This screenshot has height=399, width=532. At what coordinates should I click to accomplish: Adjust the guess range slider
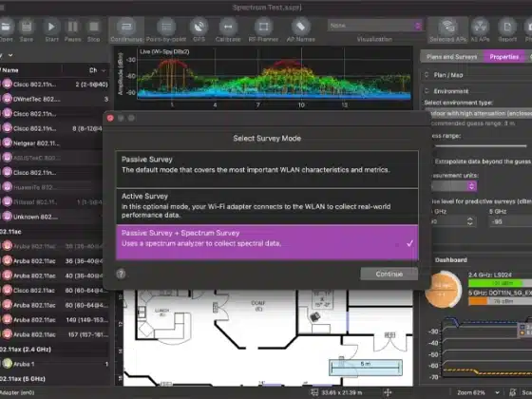pyautogui.click(x=481, y=146)
